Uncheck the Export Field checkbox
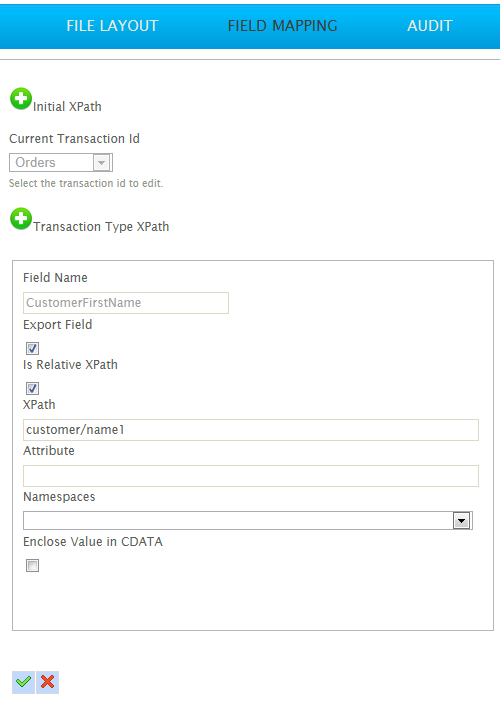 point(32,348)
